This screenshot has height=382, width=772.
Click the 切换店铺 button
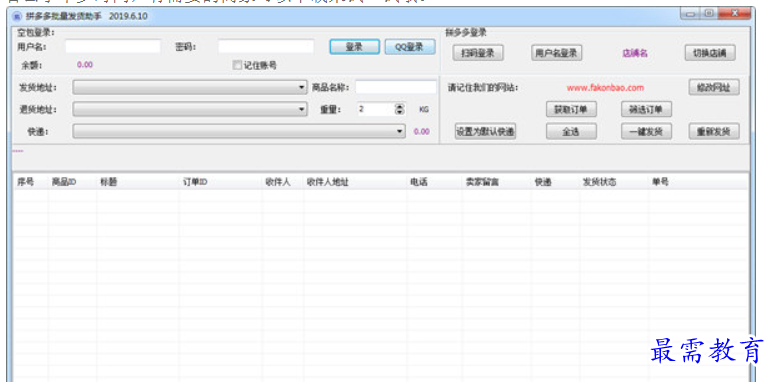pyautogui.click(x=710, y=53)
